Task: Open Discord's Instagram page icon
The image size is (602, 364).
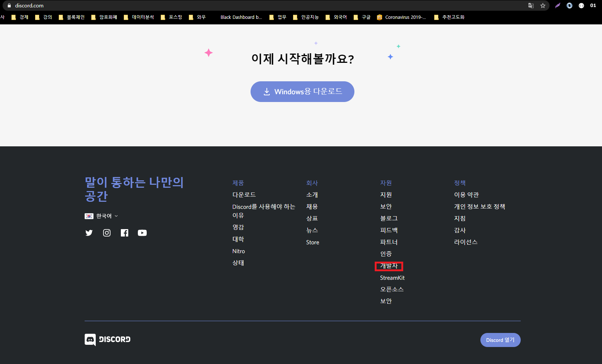Action: pyautogui.click(x=107, y=233)
